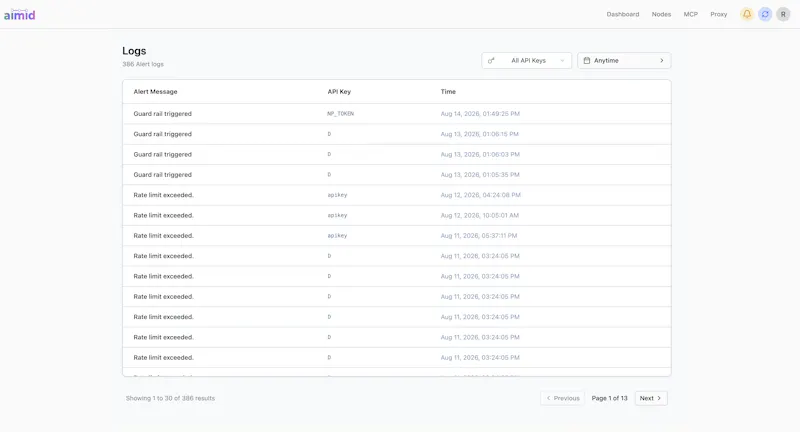Switch to the MCP page

coord(690,14)
